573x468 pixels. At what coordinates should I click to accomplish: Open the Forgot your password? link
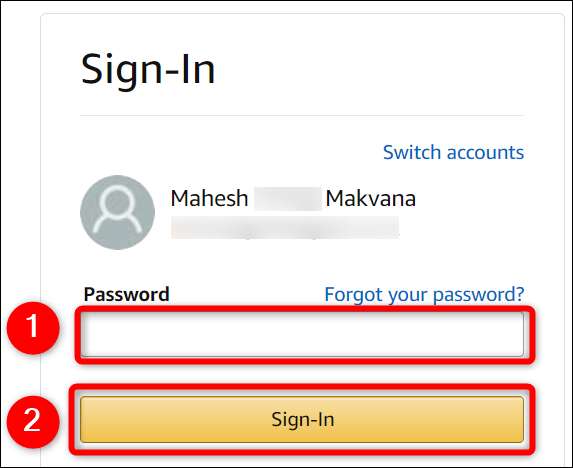[x=424, y=294]
